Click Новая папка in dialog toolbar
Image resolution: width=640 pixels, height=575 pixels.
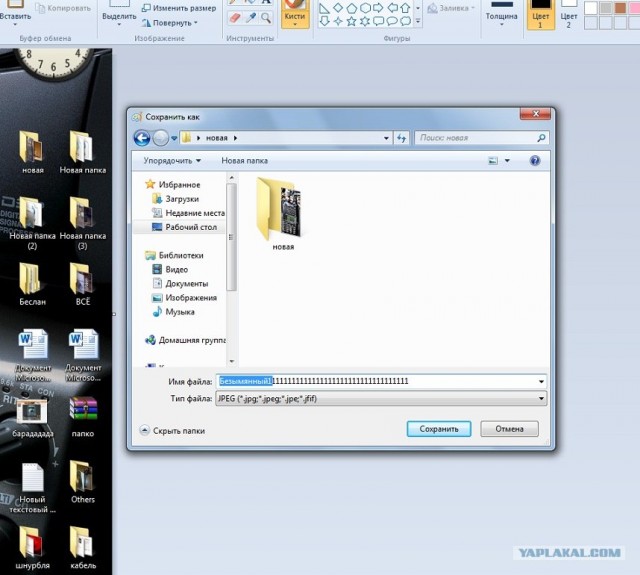245,160
